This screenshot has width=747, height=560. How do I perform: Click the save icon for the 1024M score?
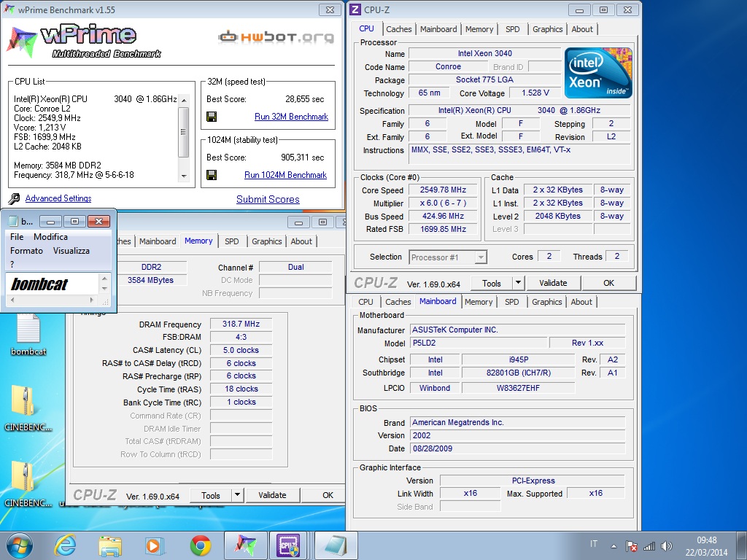tap(212, 175)
